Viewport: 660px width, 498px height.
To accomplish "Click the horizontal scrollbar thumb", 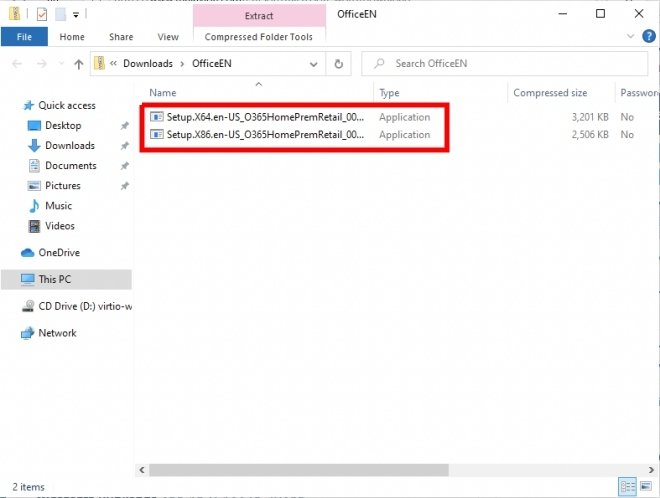I will point(299,470).
